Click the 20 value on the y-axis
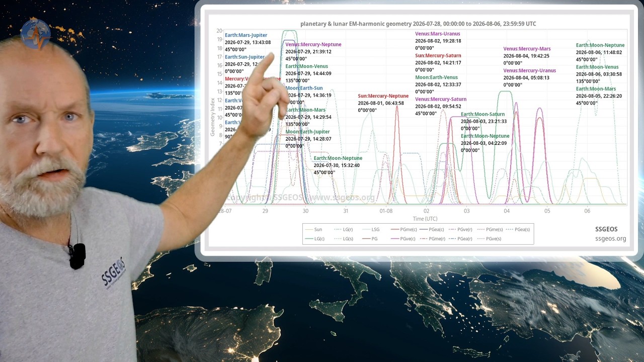This screenshot has height=362, width=644. (219, 31)
